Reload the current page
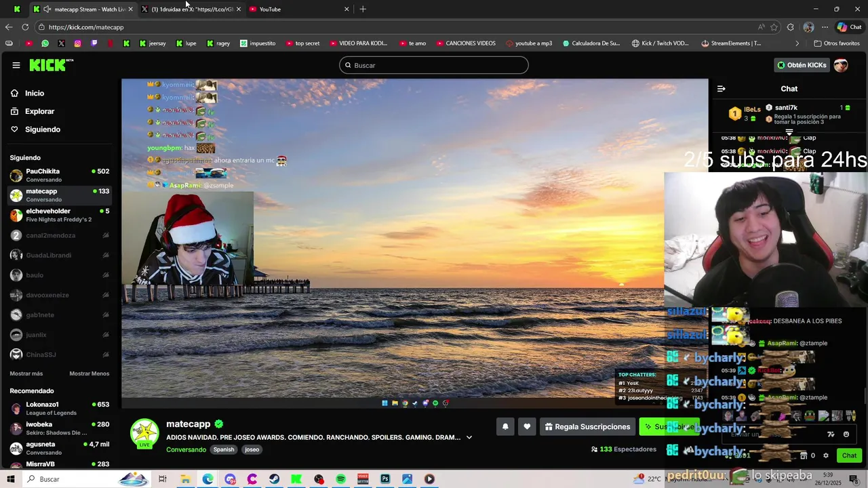868x488 pixels. point(25,27)
